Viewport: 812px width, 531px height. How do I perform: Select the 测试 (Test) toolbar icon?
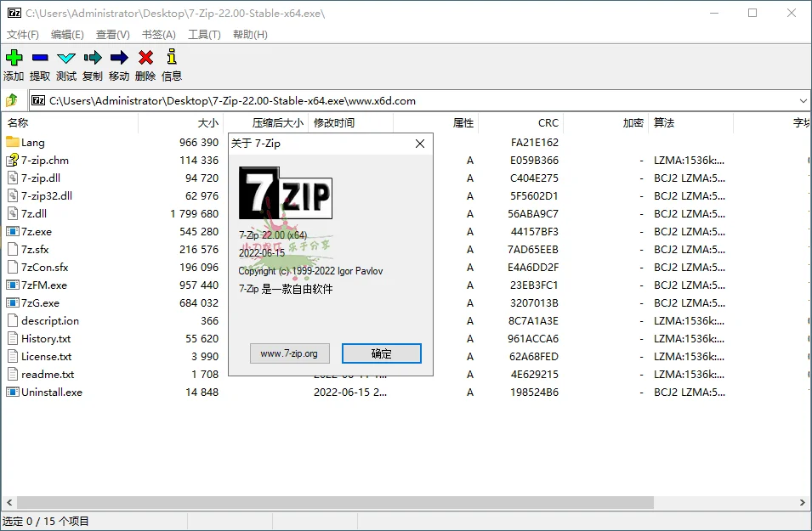[65, 58]
